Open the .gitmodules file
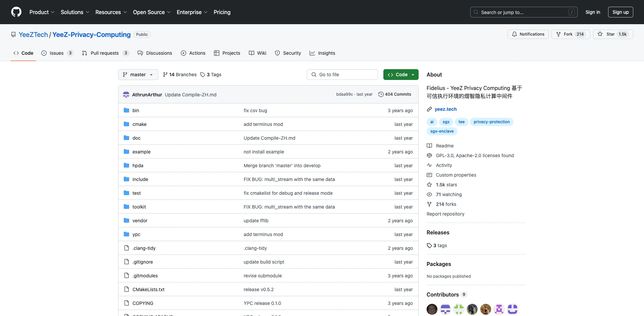 145,276
